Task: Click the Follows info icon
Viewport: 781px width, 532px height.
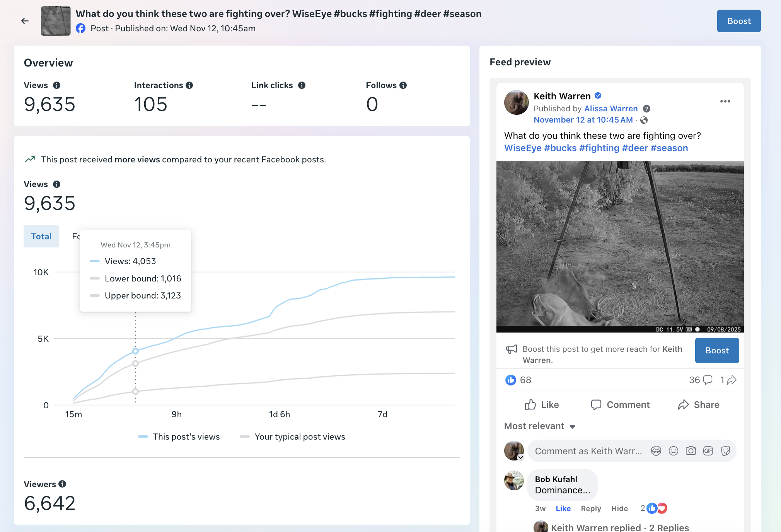Action: (403, 85)
